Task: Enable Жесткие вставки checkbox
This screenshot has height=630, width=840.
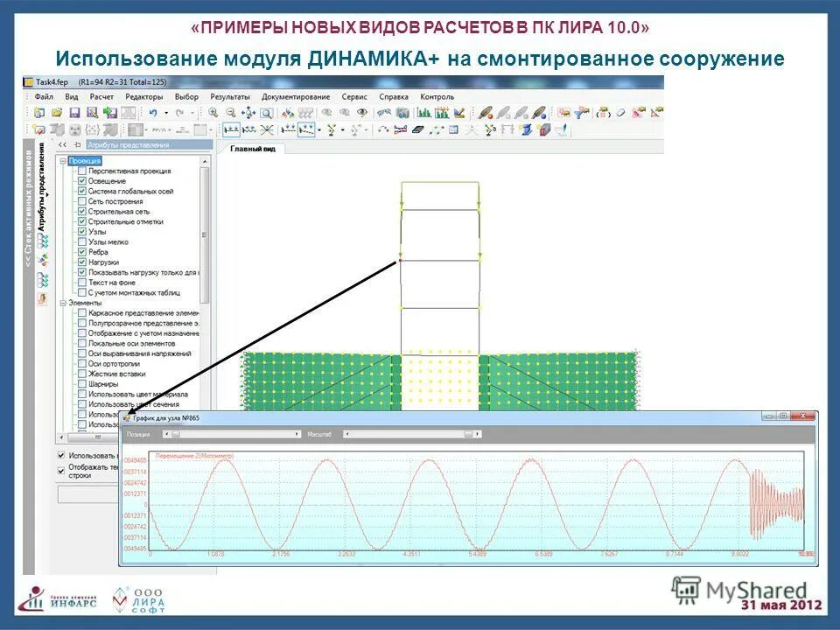Action: point(82,374)
